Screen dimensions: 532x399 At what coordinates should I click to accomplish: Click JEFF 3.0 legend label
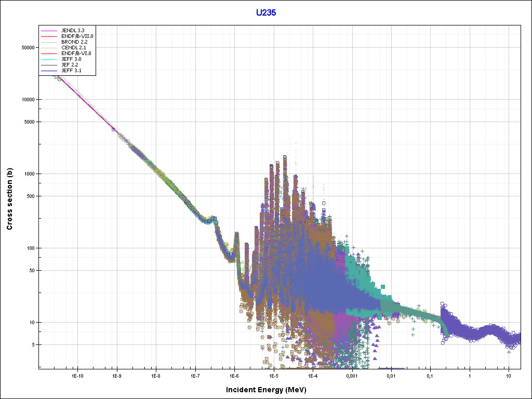(x=71, y=59)
